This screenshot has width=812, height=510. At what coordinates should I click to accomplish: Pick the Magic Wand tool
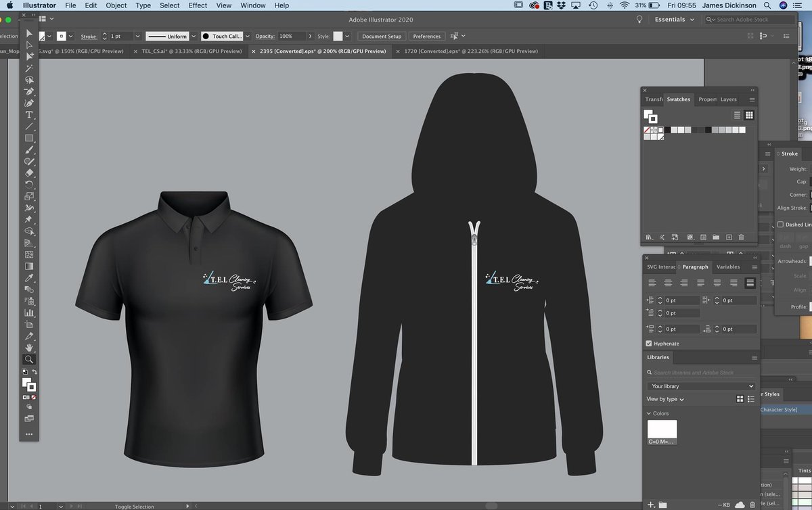(x=29, y=68)
